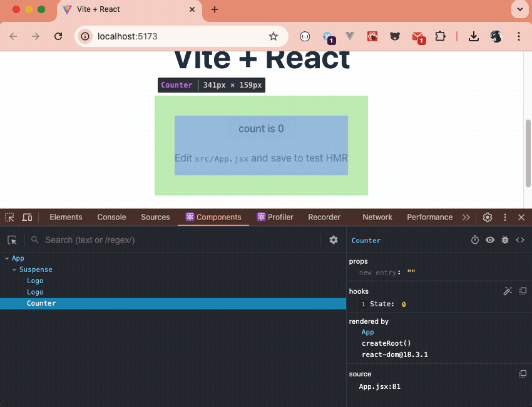Click the new entry prop field
The image size is (532, 407).
[x=379, y=273]
